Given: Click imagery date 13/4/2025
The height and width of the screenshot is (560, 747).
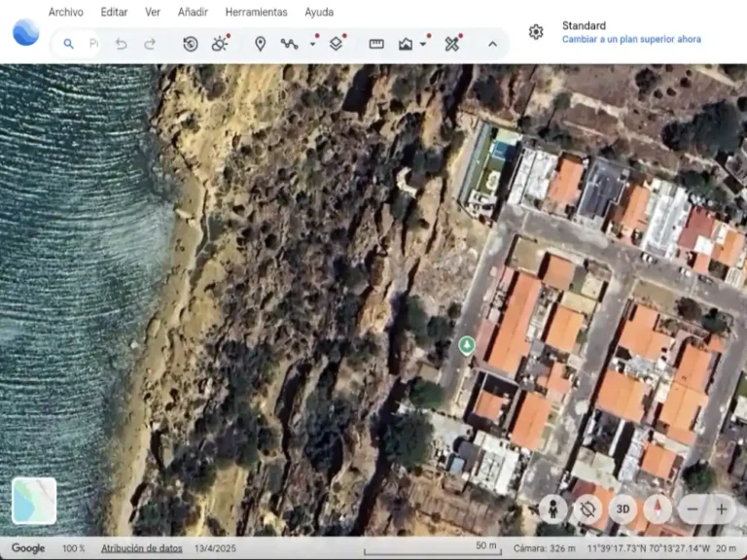Looking at the screenshot, I should [215, 548].
